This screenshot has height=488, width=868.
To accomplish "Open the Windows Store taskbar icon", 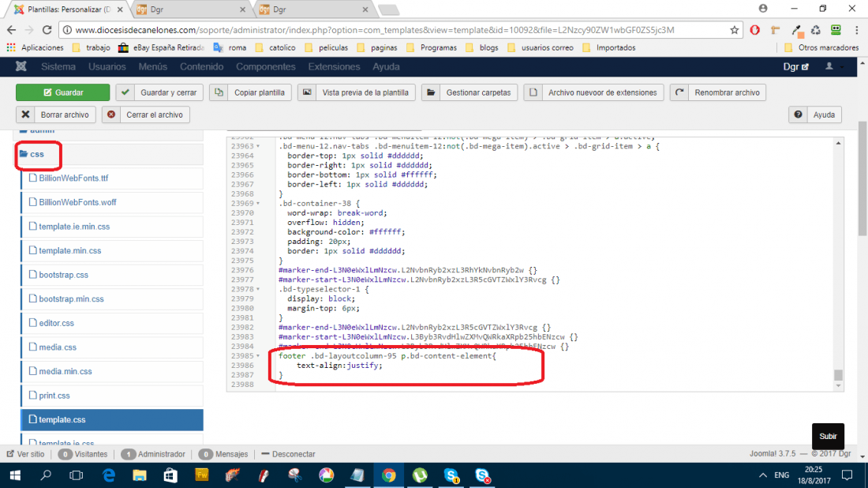I will [x=170, y=475].
